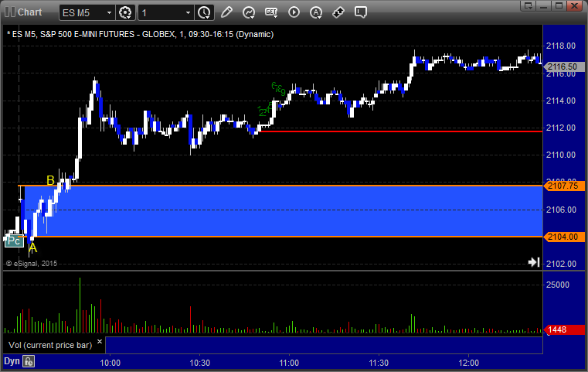Screen dimensions: 588x372
Task: Select the Vol (current price bar) tab
Action: tap(50, 345)
